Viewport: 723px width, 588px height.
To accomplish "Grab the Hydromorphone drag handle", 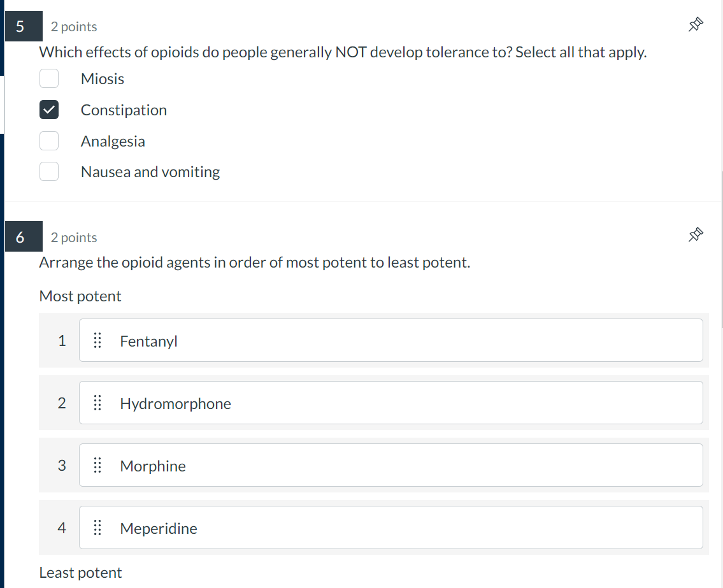I will (97, 403).
